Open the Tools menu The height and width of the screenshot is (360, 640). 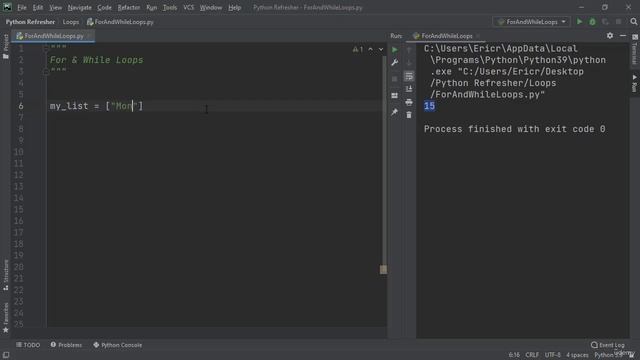[170, 7]
